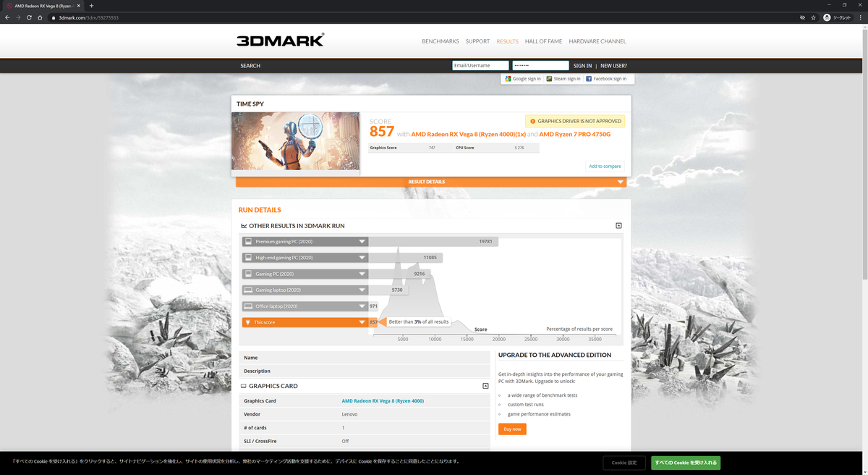Click the Graphics Score value 747
868x475 pixels.
coord(431,148)
